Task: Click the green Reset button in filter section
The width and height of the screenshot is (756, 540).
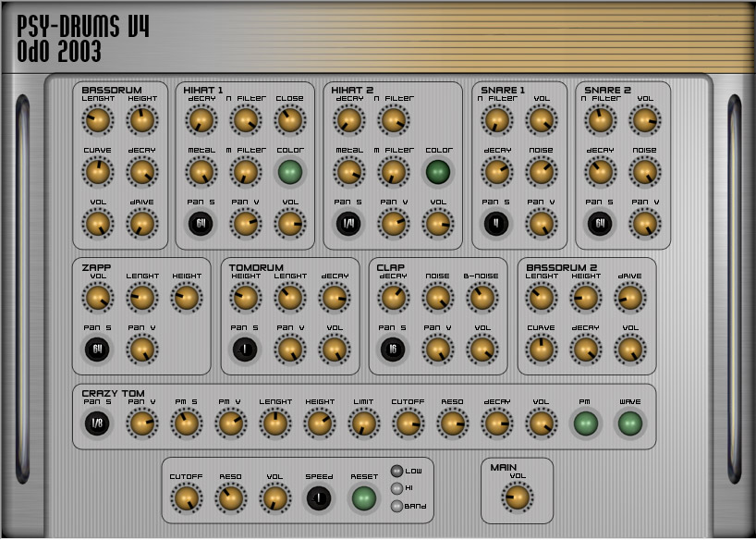Action: pyautogui.click(x=363, y=498)
